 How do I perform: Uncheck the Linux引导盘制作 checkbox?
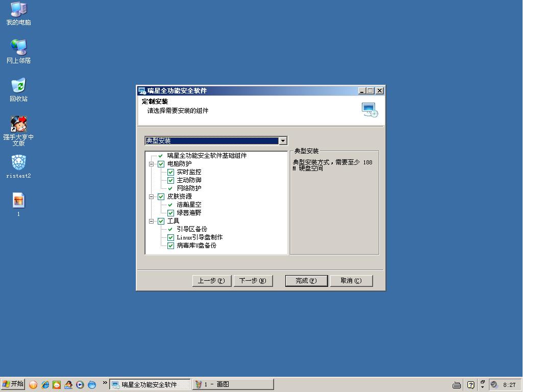click(171, 237)
